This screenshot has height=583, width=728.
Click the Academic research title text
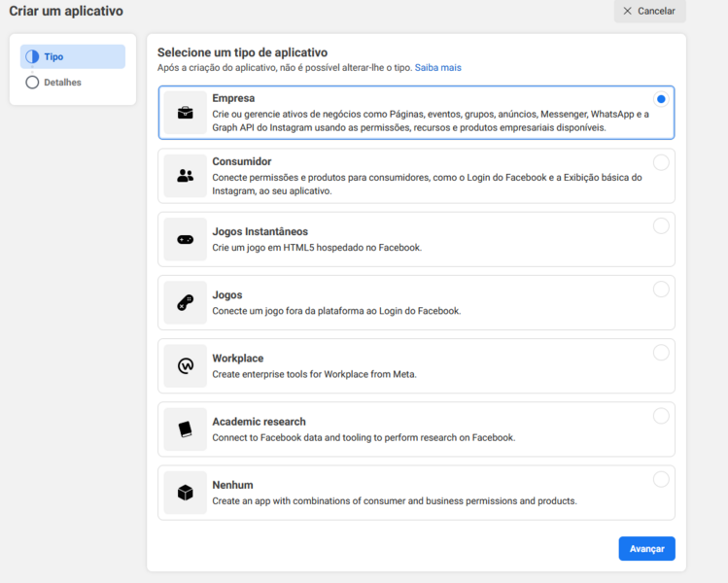pos(260,422)
